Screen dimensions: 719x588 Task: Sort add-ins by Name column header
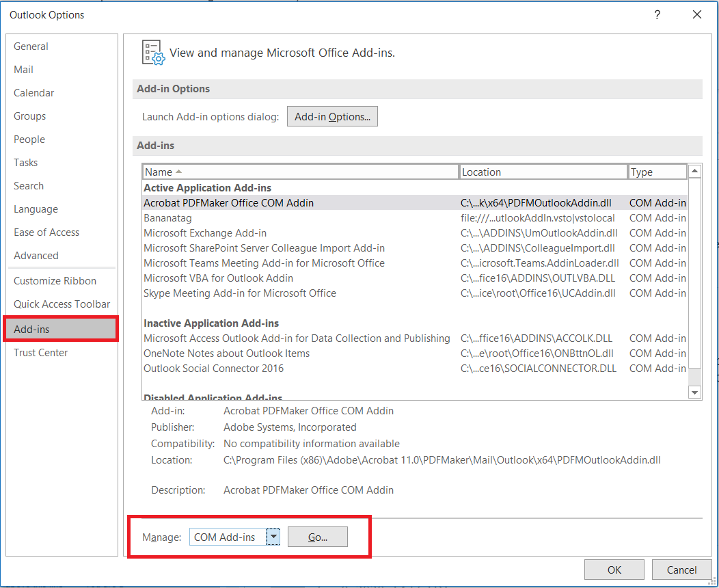[x=300, y=172]
